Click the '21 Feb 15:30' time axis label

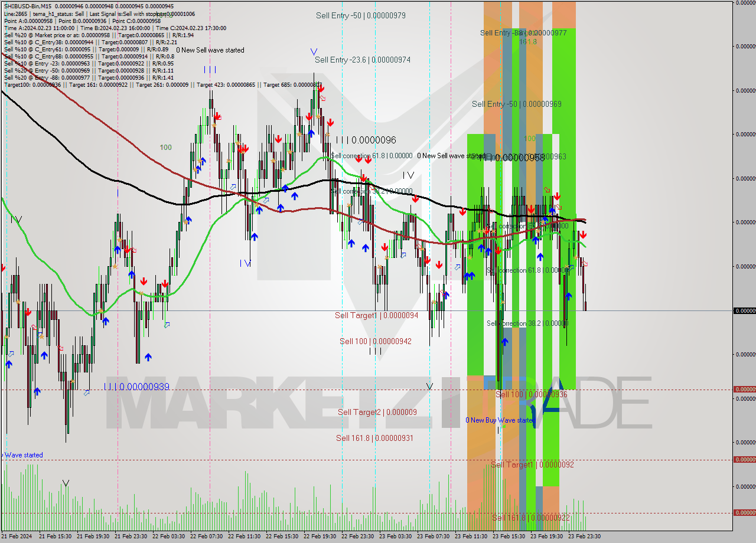click(x=56, y=537)
